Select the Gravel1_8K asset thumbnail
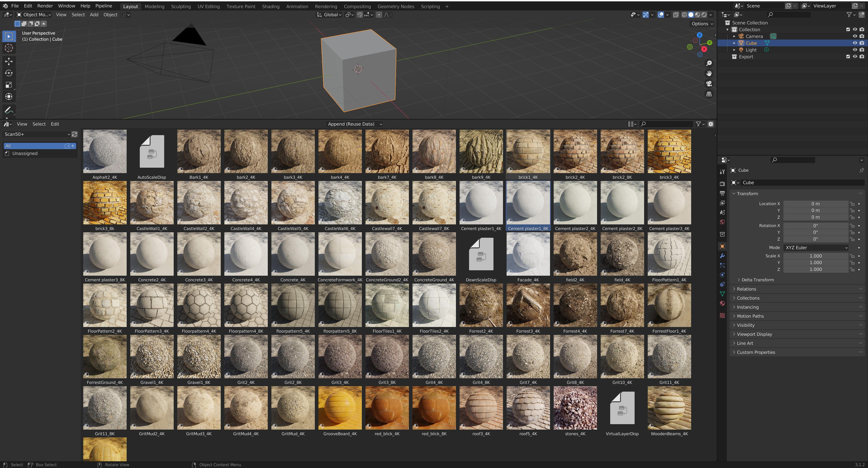The height and width of the screenshot is (468, 868). pos(199,357)
